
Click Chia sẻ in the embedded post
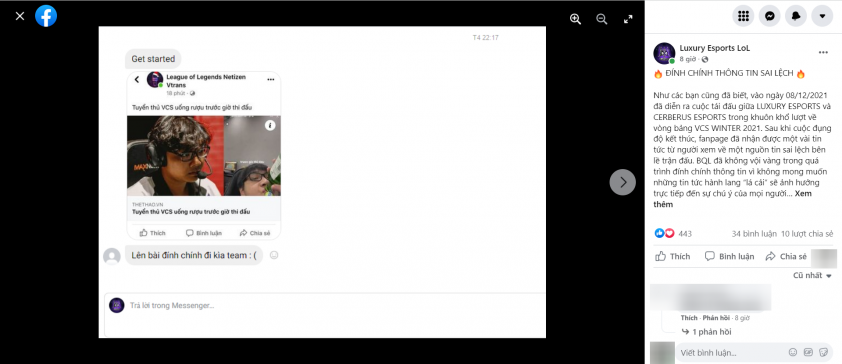point(255,233)
